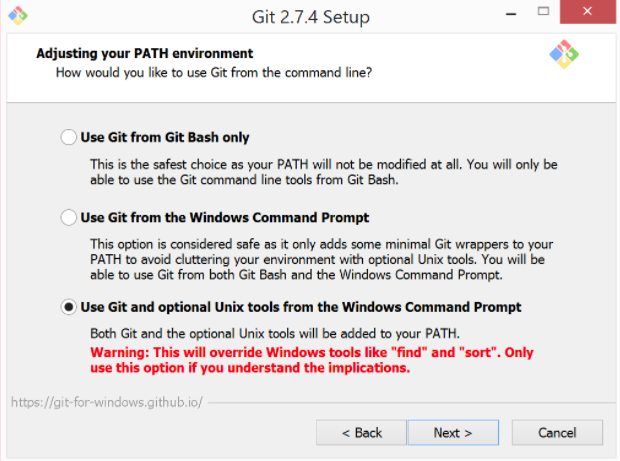Image resolution: width=620 pixels, height=461 pixels.
Task: Click the selected 'optional Unix tools' radio button
Action: click(x=68, y=307)
